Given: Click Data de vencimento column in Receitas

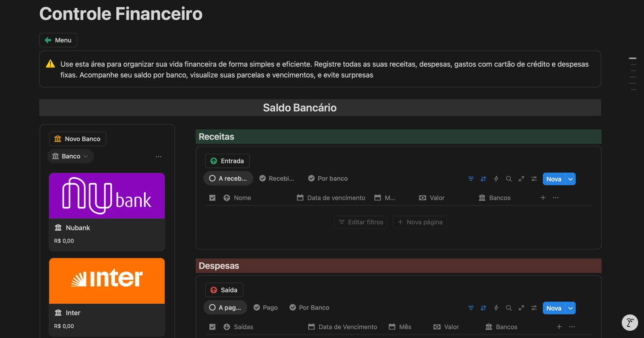Looking at the screenshot, I should tap(331, 198).
